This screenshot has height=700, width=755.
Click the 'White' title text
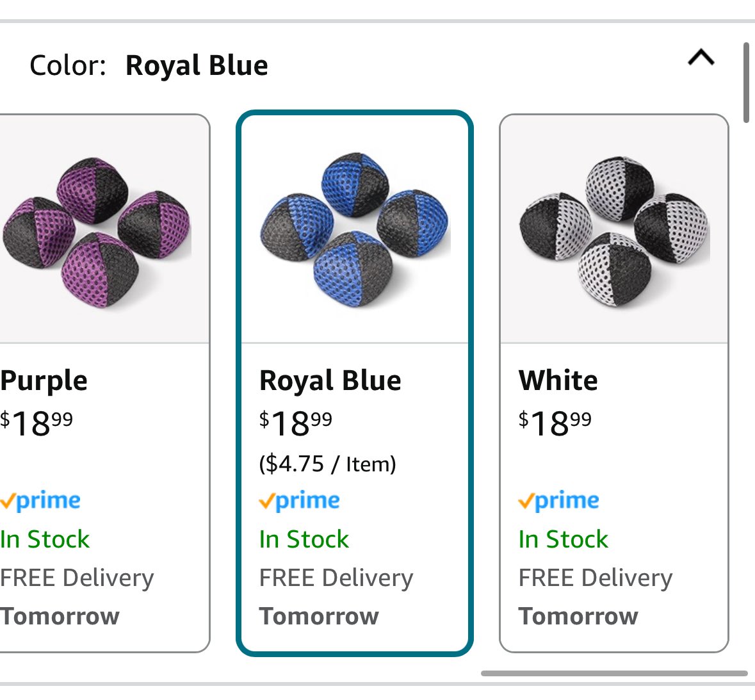point(558,380)
